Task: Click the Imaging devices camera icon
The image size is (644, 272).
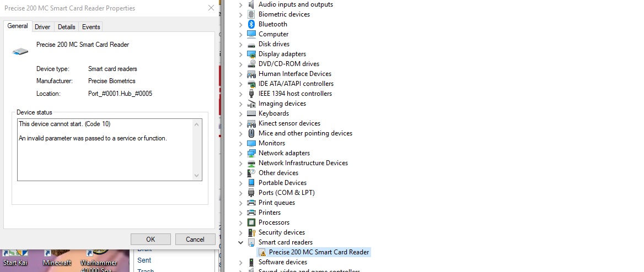Action: coord(251,104)
